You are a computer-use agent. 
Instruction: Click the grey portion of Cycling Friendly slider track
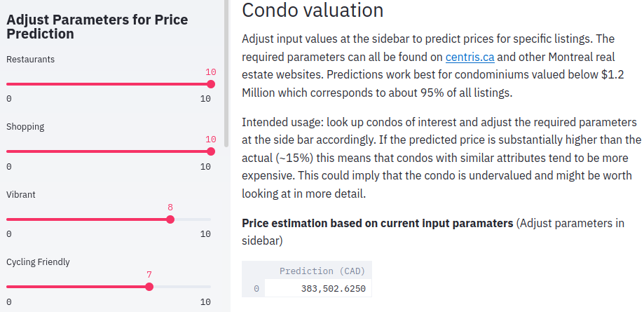coord(181,287)
